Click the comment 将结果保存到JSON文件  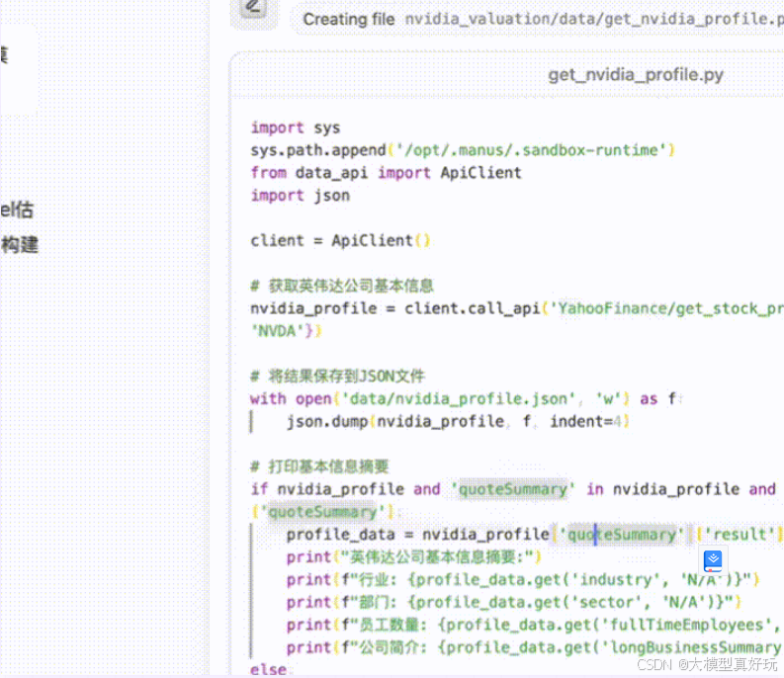[x=337, y=376]
